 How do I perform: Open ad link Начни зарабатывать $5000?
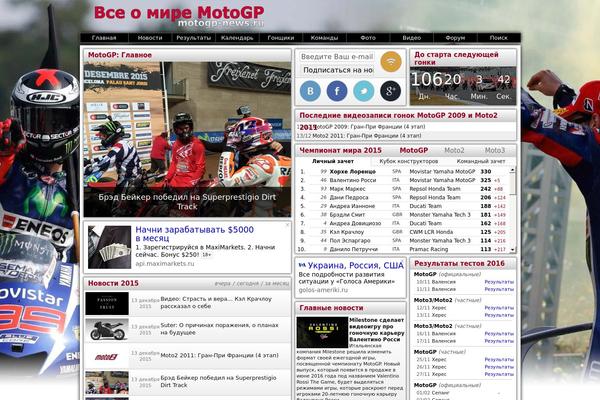pos(194,233)
